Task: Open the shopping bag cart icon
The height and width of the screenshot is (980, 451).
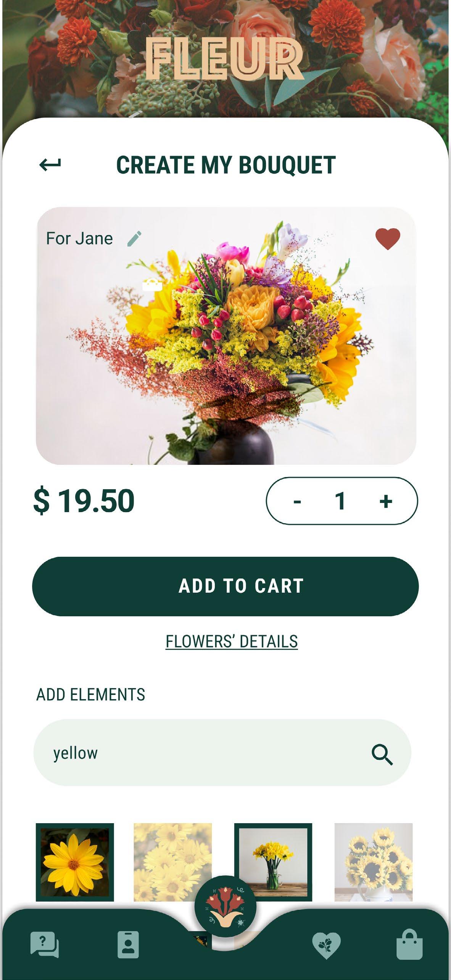Action: click(409, 944)
